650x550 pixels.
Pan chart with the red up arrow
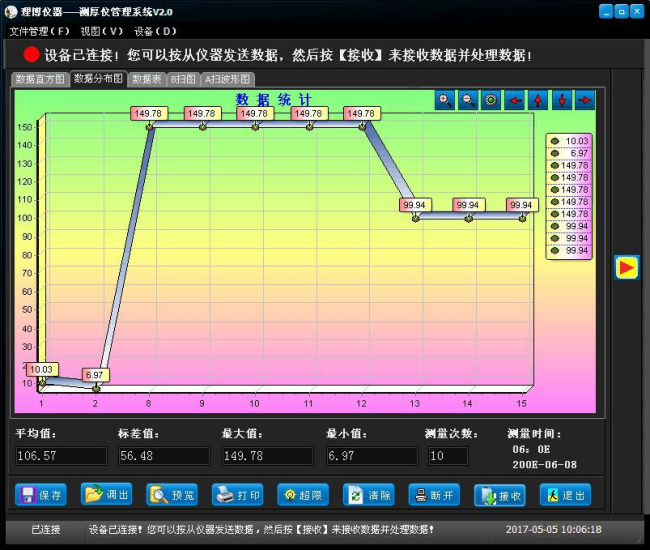[538, 100]
